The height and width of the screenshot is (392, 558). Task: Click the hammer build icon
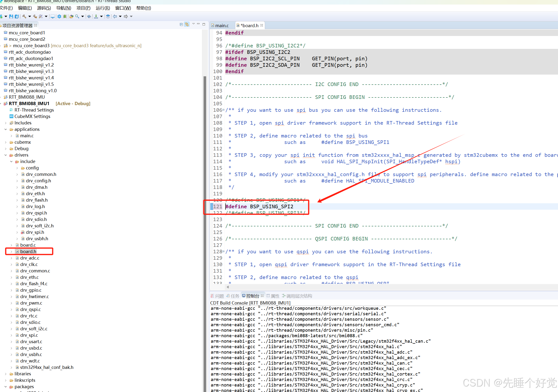(24, 16)
